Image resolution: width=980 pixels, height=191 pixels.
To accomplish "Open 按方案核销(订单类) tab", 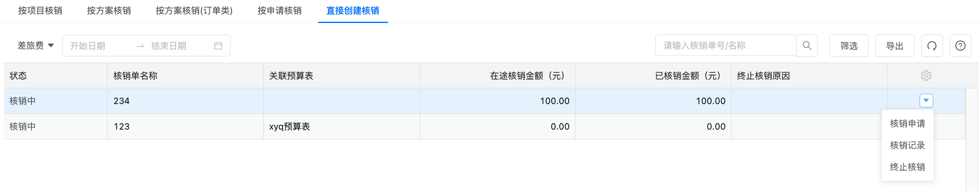I will pos(194,11).
